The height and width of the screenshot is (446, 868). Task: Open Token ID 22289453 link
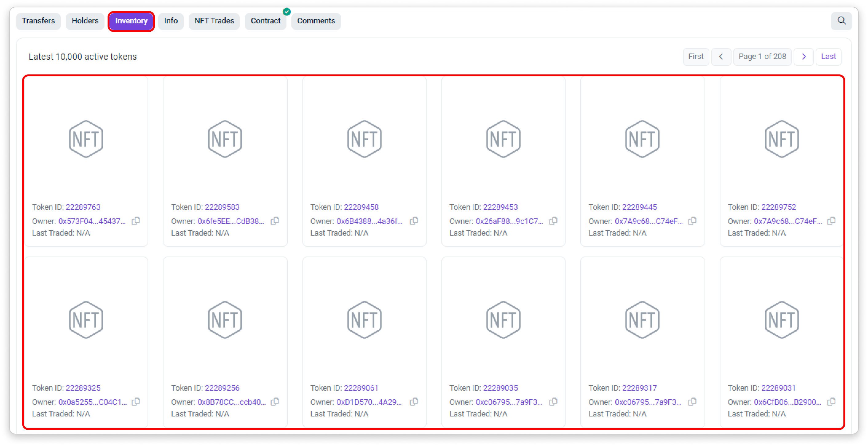500,207
